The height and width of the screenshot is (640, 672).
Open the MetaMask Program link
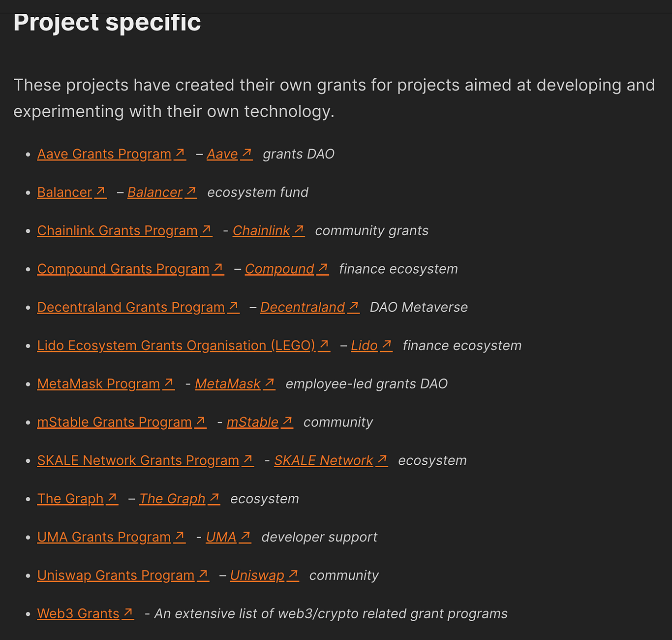[x=106, y=384]
